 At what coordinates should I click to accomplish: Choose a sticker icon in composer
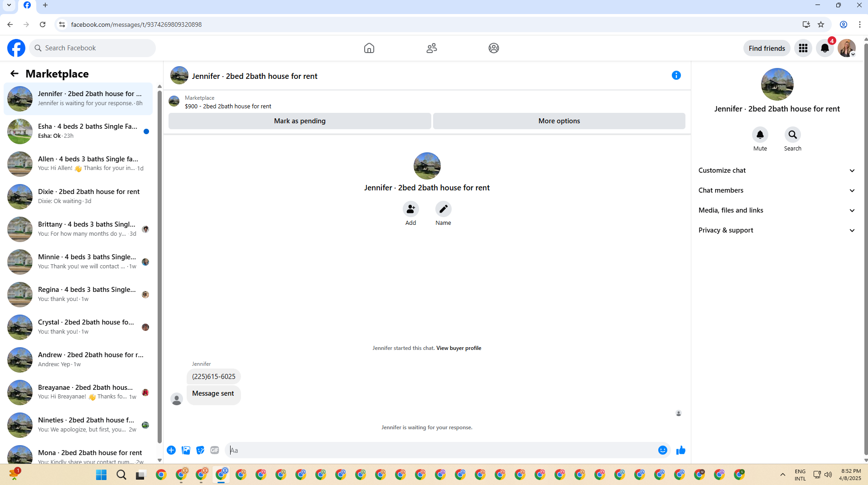[200, 450]
